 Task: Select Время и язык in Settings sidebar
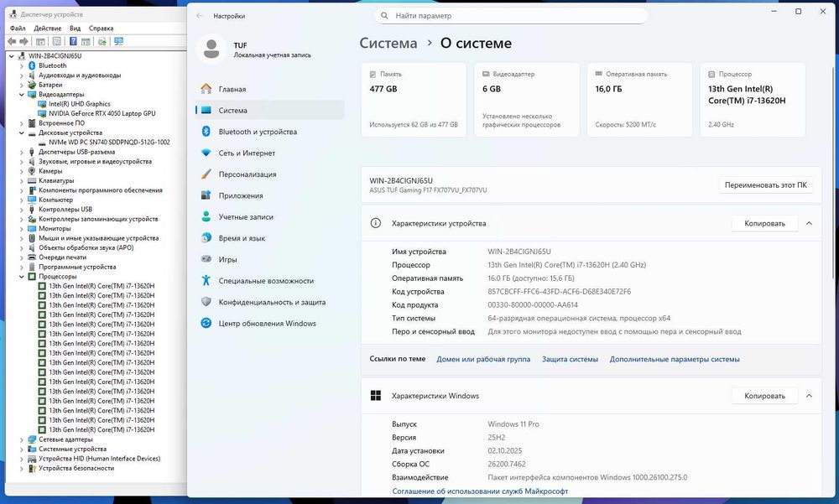point(269,238)
